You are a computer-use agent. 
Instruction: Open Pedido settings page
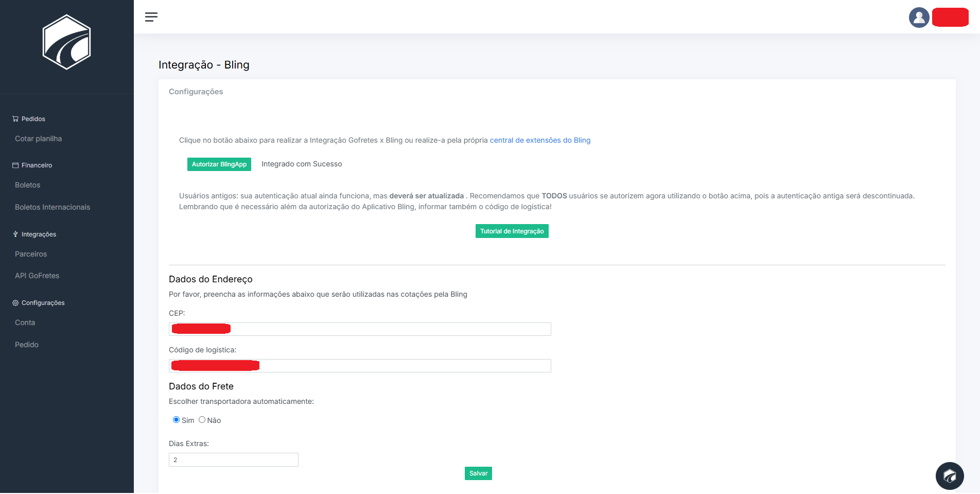(x=27, y=345)
